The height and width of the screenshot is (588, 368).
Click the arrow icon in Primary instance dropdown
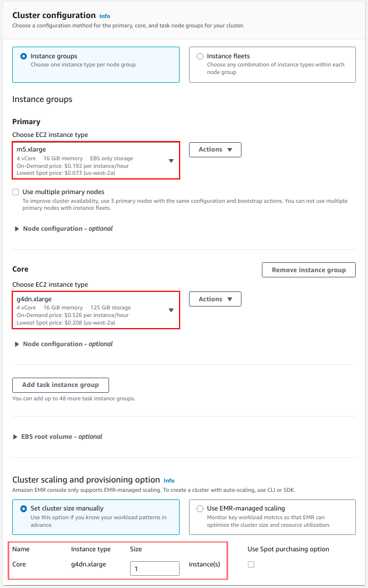pos(171,161)
